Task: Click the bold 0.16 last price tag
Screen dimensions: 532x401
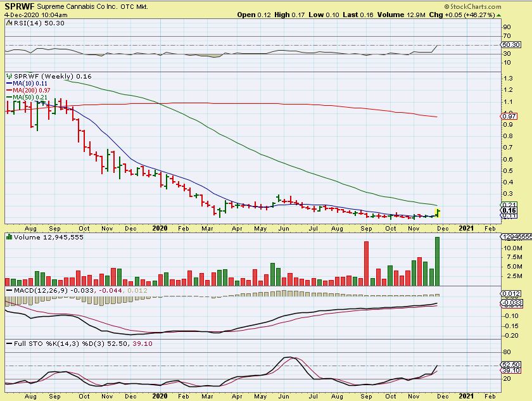Action: tap(509, 211)
